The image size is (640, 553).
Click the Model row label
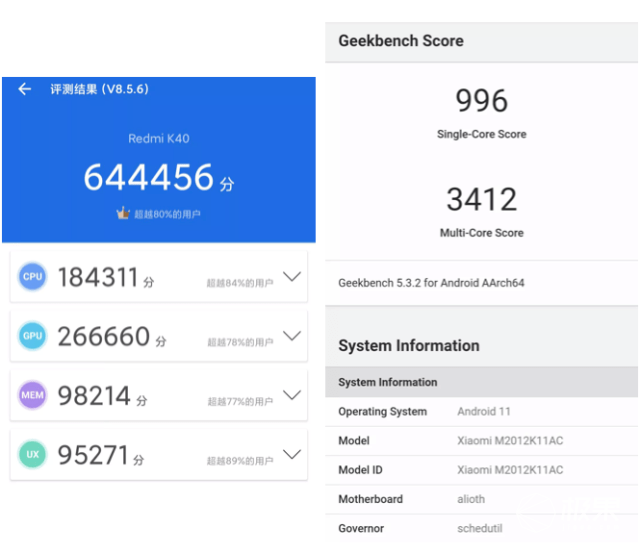tap(354, 441)
